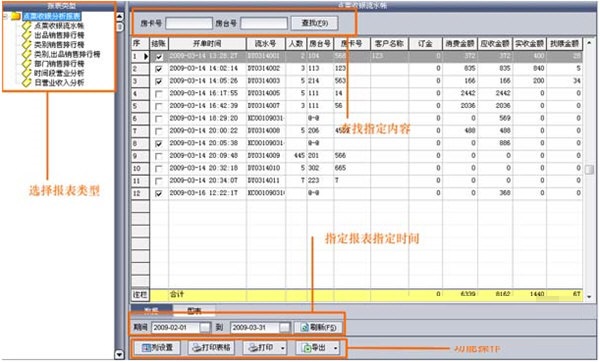Check 结账 box for DT0314010 row

[159, 169]
